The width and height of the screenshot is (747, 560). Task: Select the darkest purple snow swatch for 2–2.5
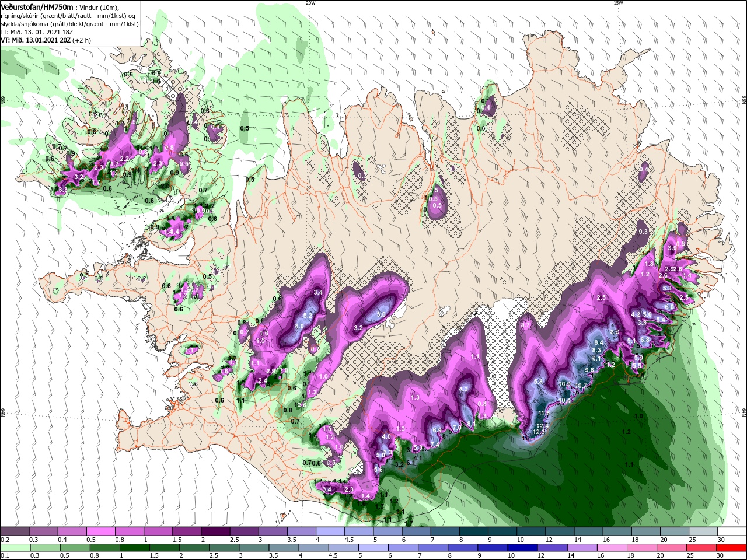point(215,531)
